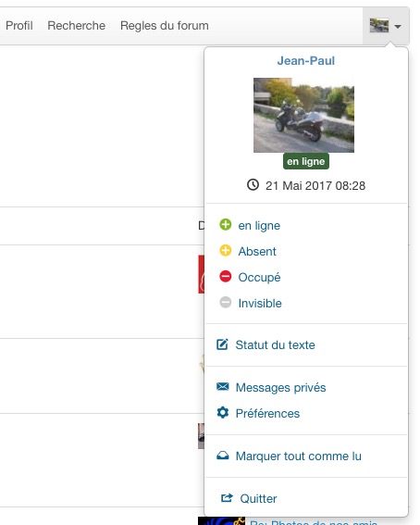
Task: Open the Recherche menu item
Action: [76, 26]
